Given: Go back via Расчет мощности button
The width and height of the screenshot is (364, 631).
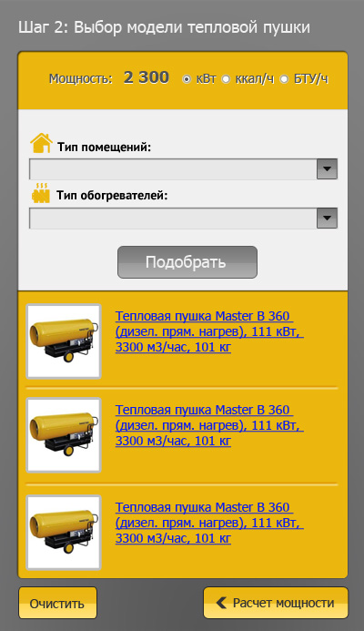Looking at the screenshot, I should (276, 603).
